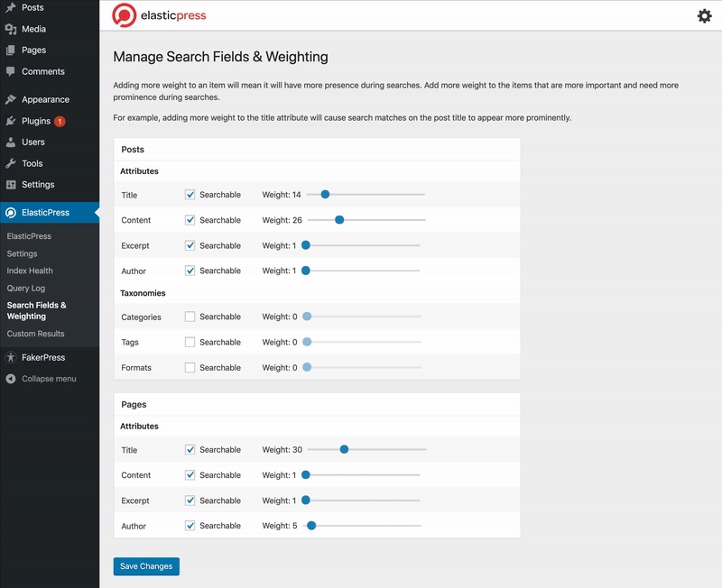Screen dimensions: 722x588
Task: Open Index Health submenu
Action: [x=30, y=271]
